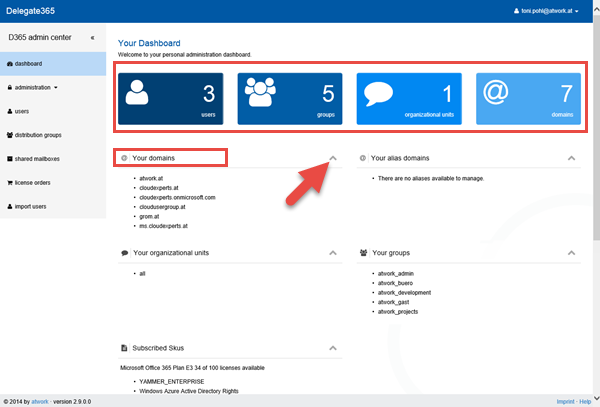The height and width of the screenshot is (407, 600).
Task: Select atwork_projects group
Action: (398, 312)
